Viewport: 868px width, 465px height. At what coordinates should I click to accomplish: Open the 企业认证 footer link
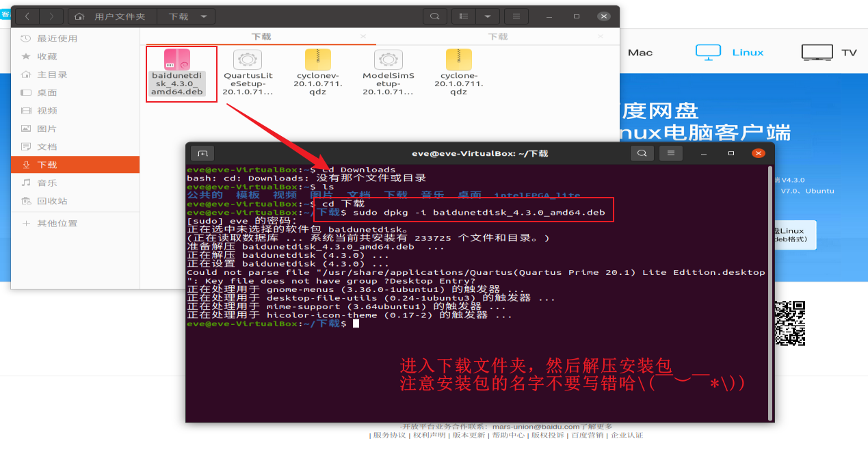(x=627, y=435)
